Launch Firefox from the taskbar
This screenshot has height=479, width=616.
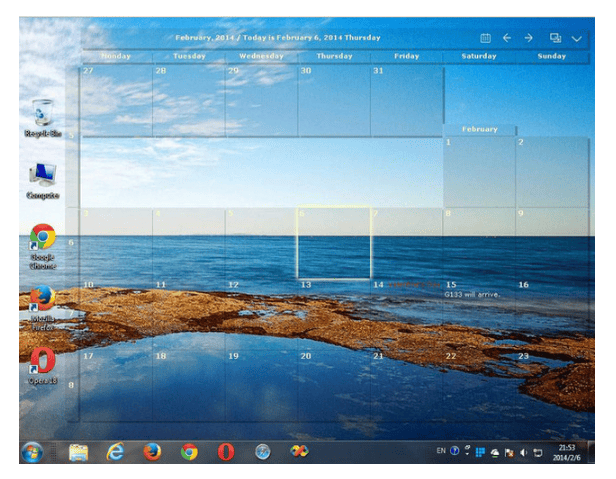coord(152,452)
